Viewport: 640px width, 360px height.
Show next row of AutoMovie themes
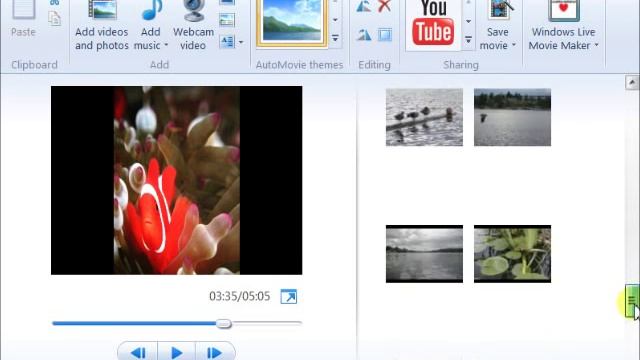pos(335,20)
